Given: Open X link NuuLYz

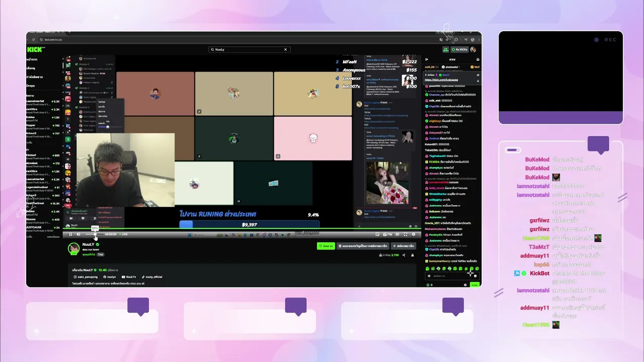Looking at the screenshot, I should pos(129,277).
